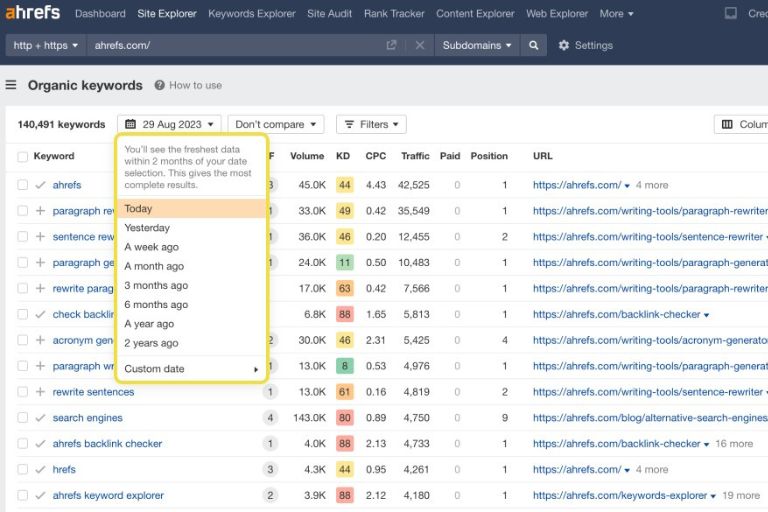Open URL in new tab icon

pos(391,45)
